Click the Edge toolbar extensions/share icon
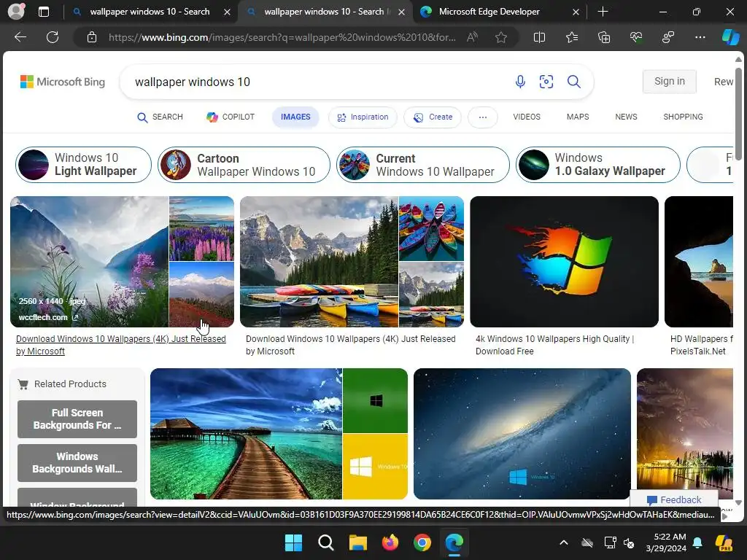Screen dimensions: 747x560 (x=668, y=37)
